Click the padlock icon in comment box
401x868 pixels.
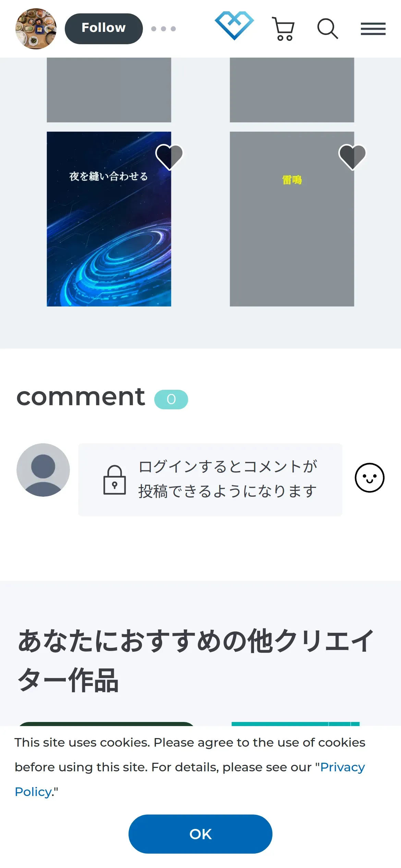(x=114, y=480)
